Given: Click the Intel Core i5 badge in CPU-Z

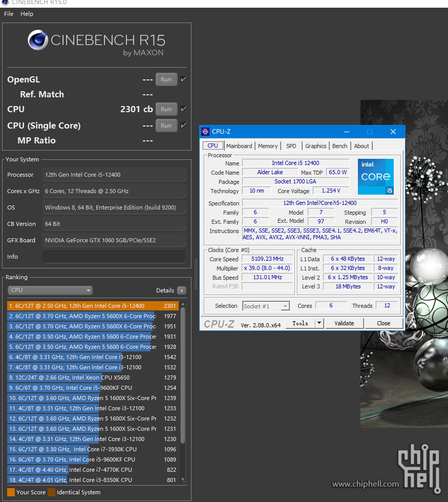Looking at the screenshot, I should 376,177.
